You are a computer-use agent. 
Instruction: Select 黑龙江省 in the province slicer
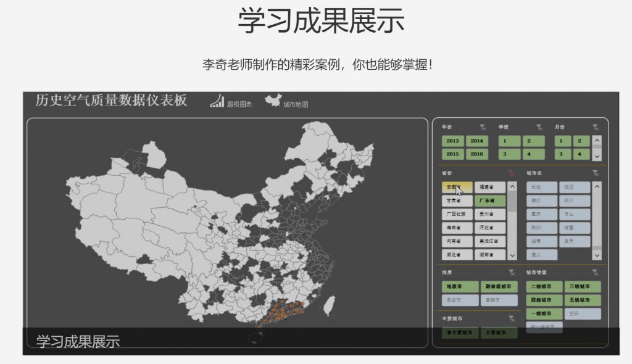490,241
